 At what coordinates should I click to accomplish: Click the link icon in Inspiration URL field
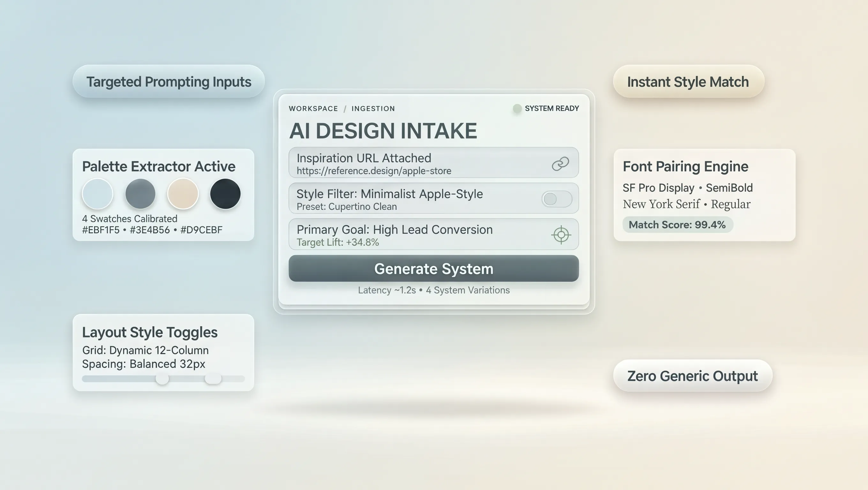(x=560, y=163)
